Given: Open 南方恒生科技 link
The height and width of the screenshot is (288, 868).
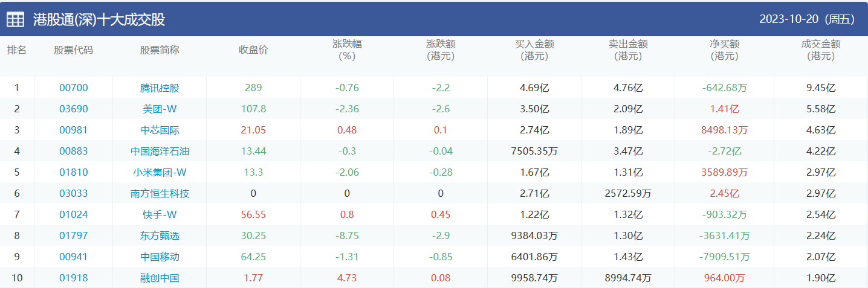Looking at the screenshot, I should coord(160,193).
